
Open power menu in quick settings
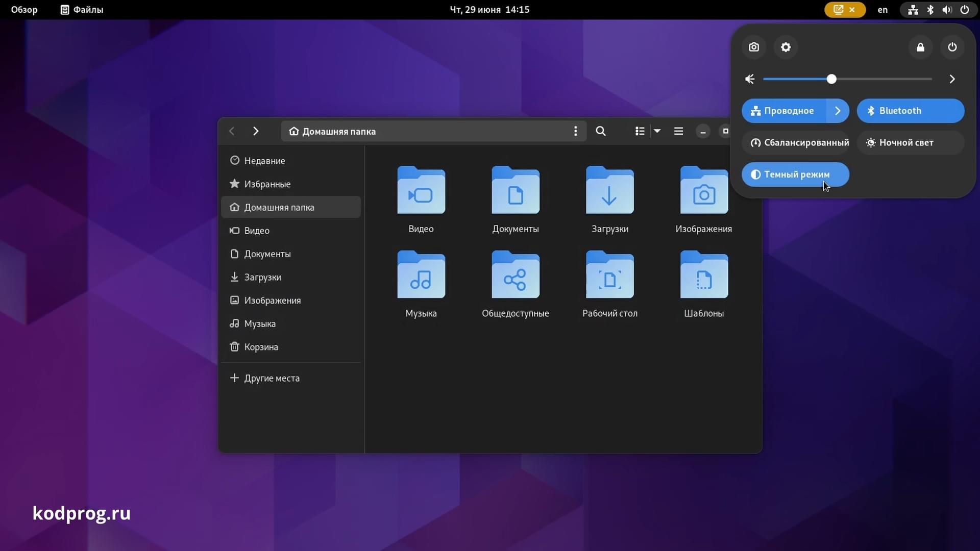pyautogui.click(x=952, y=47)
